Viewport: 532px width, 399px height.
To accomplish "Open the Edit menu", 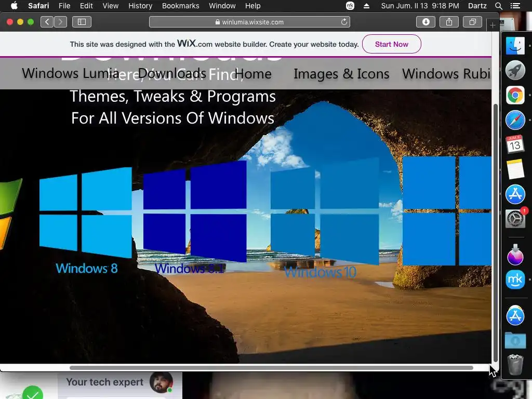I will [x=86, y=6].
